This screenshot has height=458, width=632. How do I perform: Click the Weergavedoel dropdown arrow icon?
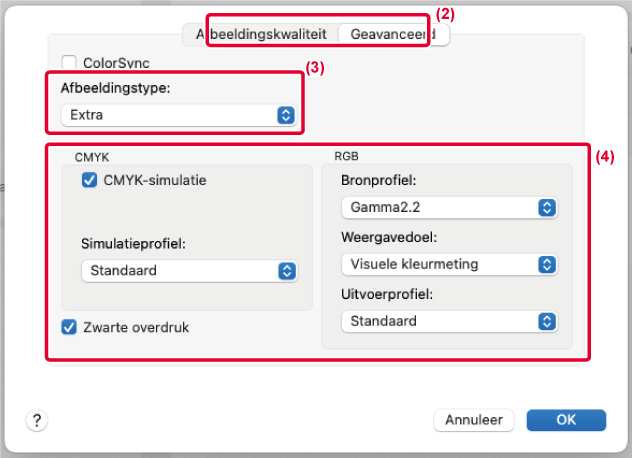point(546,264)
